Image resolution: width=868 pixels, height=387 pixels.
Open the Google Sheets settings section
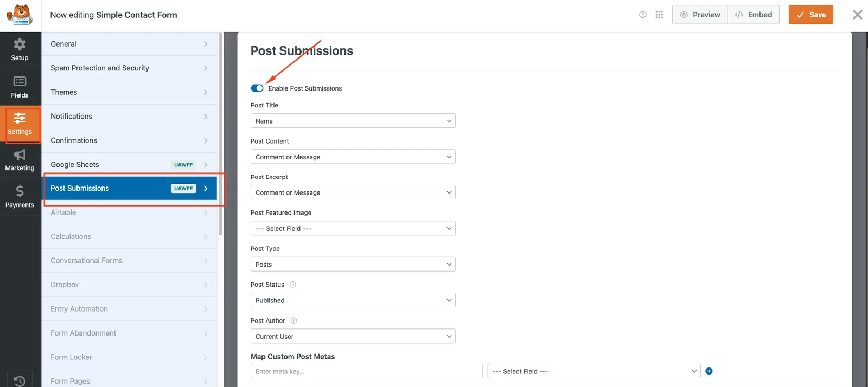click(129, 165)
